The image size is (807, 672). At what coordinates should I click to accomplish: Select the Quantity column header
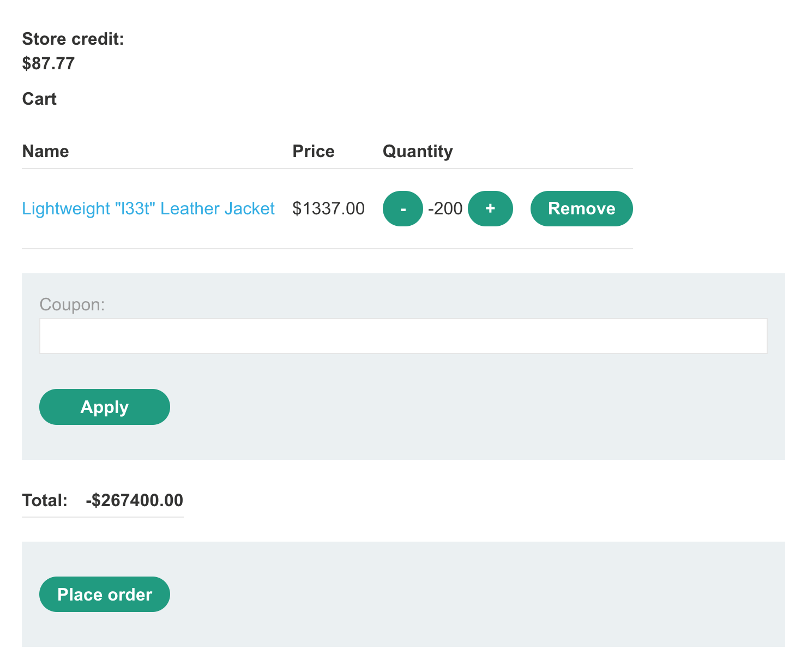coord(418,151)
